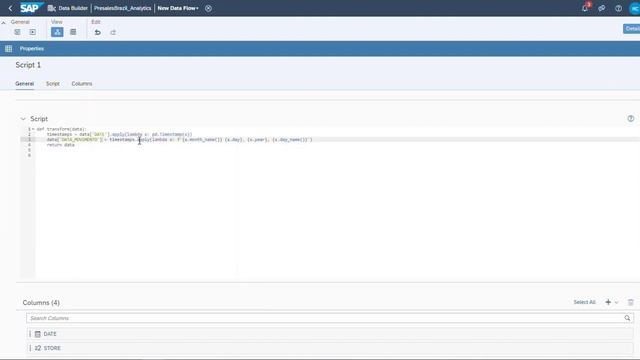Toggle the Details panel button
The height and width of the screenshot is (360, 640).
click(631, 29)
